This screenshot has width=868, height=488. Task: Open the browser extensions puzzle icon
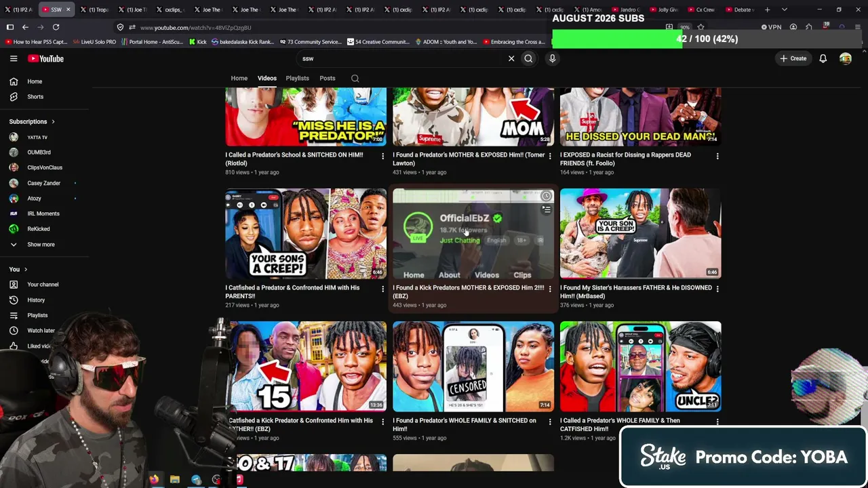tap(809, 27)
